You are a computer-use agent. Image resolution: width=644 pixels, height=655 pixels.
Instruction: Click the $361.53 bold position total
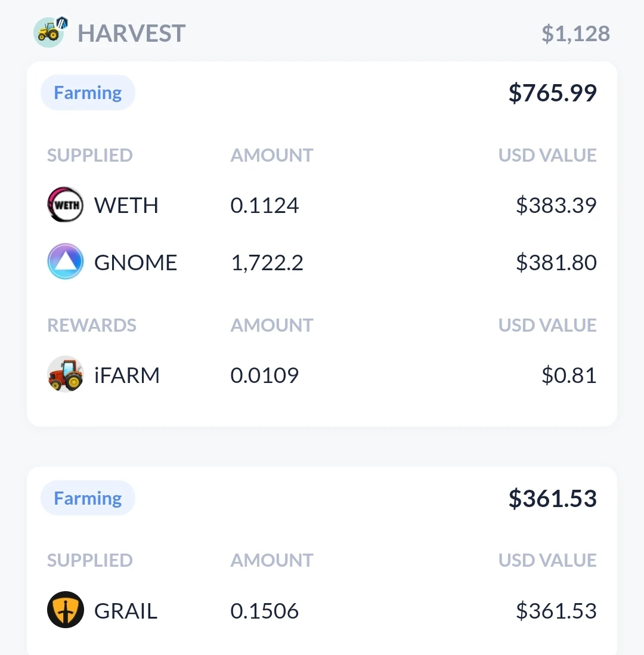[x=553, y=498]
